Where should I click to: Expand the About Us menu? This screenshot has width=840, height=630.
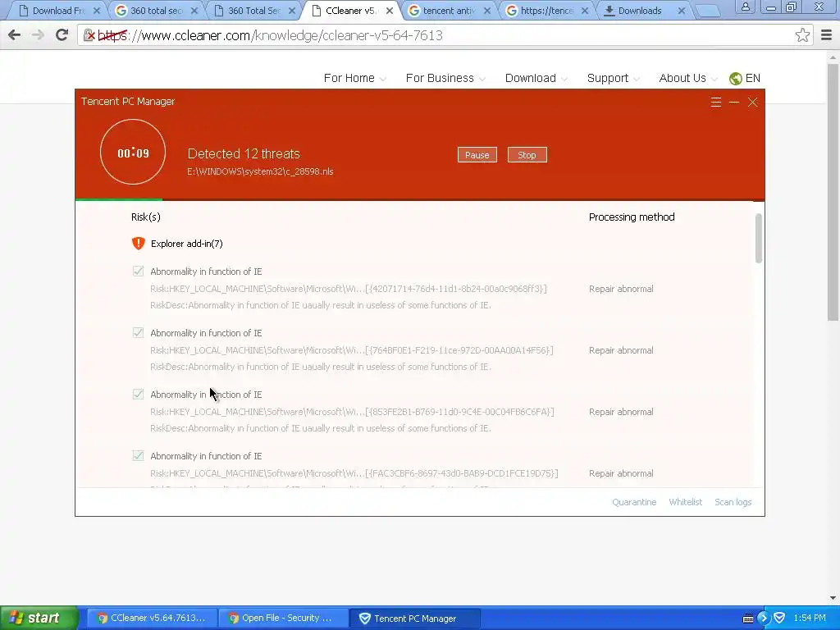(x=688, y=78)
